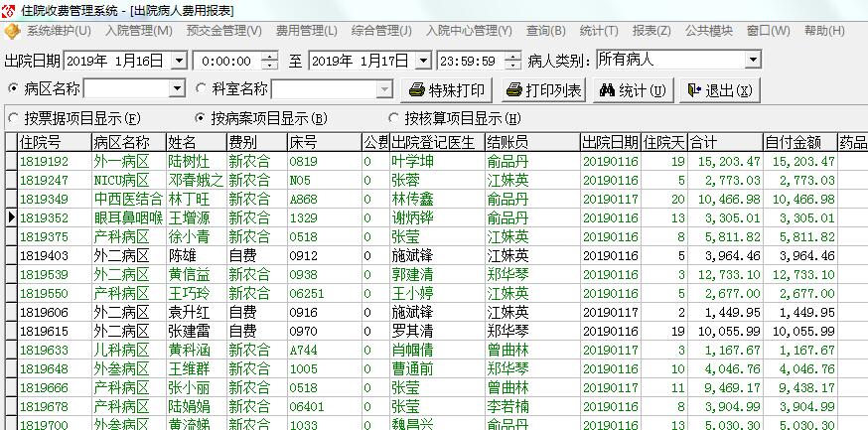This screenshot has height=430, width=868.
Task: Expand the 病区名称 combo box
Action: (177, 89)
